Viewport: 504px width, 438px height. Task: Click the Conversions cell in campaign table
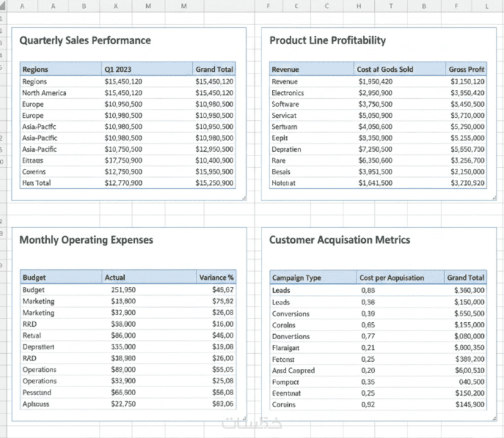click(x=290, y=313)
